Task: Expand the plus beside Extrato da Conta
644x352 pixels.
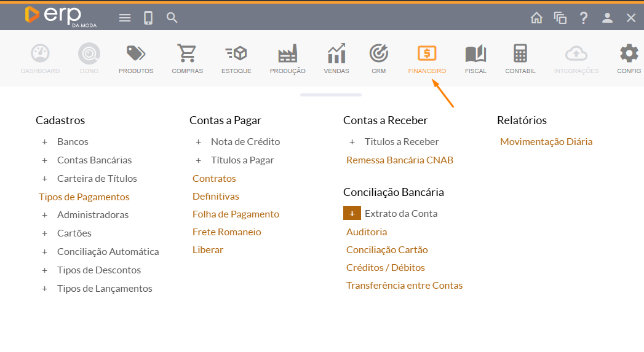Action: coord(352,214)
